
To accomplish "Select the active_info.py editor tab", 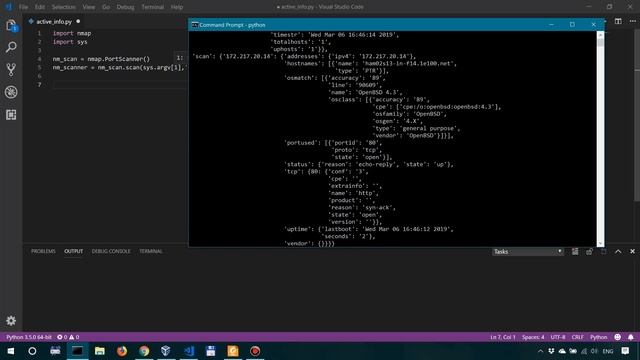I will point(54,22).
